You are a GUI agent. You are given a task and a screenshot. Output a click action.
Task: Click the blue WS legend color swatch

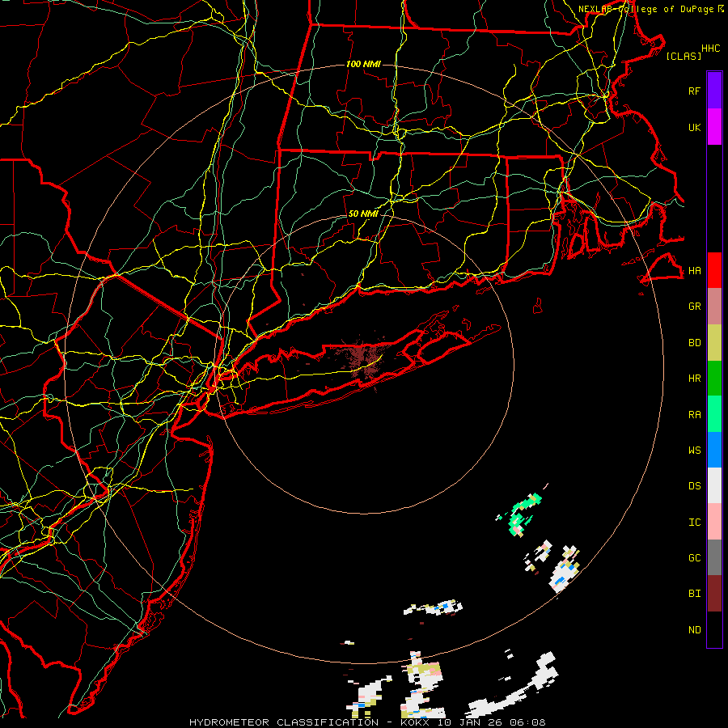[x=714, y=450]
